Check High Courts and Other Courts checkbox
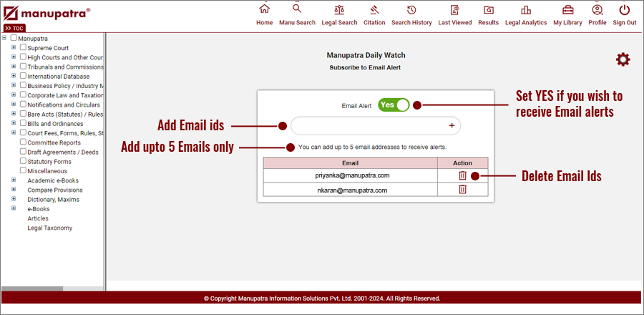644x315 pixels. pos(23,57)
